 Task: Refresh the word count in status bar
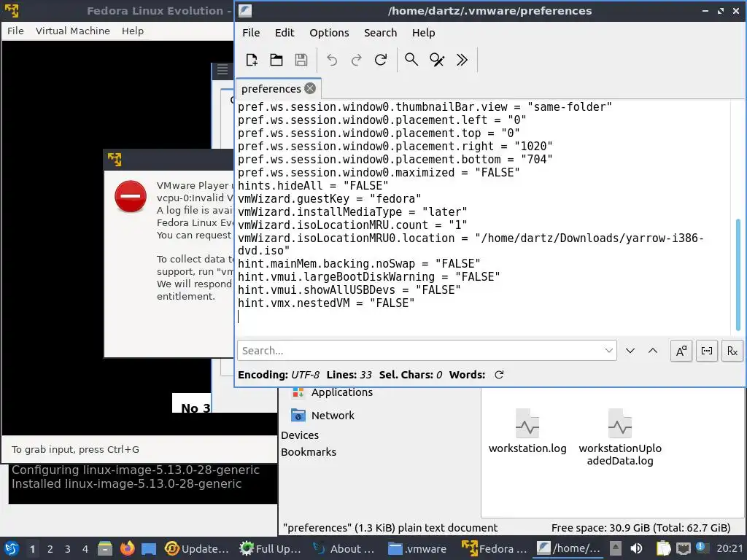pos(499,375)
